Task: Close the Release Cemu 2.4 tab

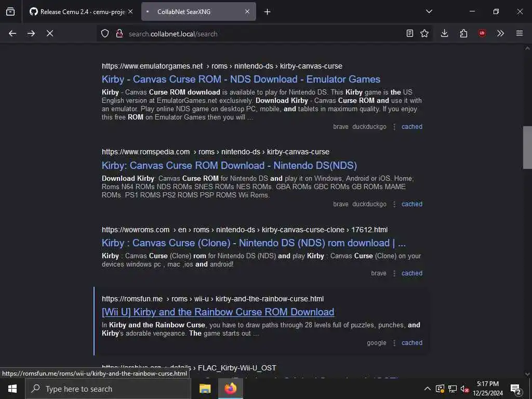Action: tap(130, 11)
